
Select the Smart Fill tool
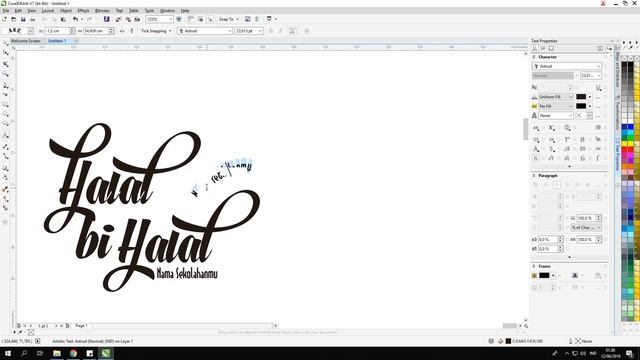(5, 208)
